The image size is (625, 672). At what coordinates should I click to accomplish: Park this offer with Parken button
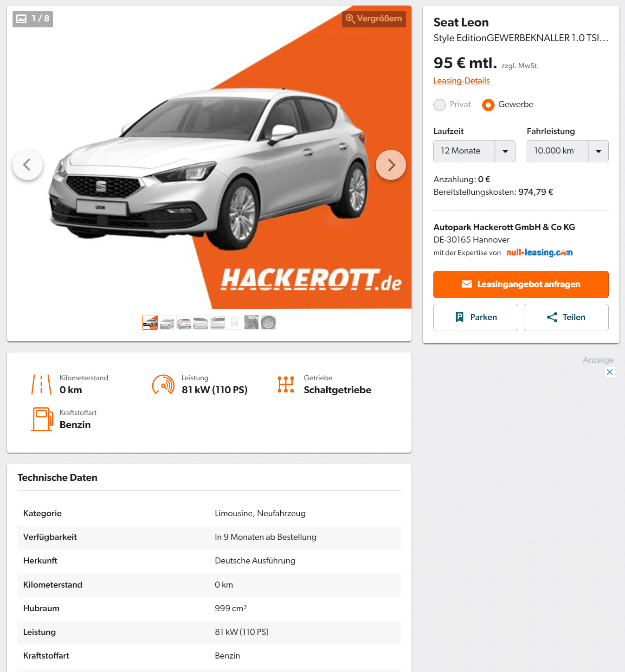(x=476, y=317)
